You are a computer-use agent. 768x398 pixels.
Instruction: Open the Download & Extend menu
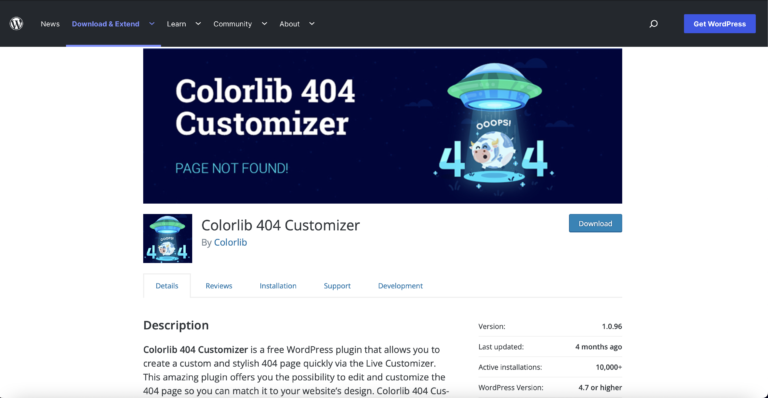(105, 23)
